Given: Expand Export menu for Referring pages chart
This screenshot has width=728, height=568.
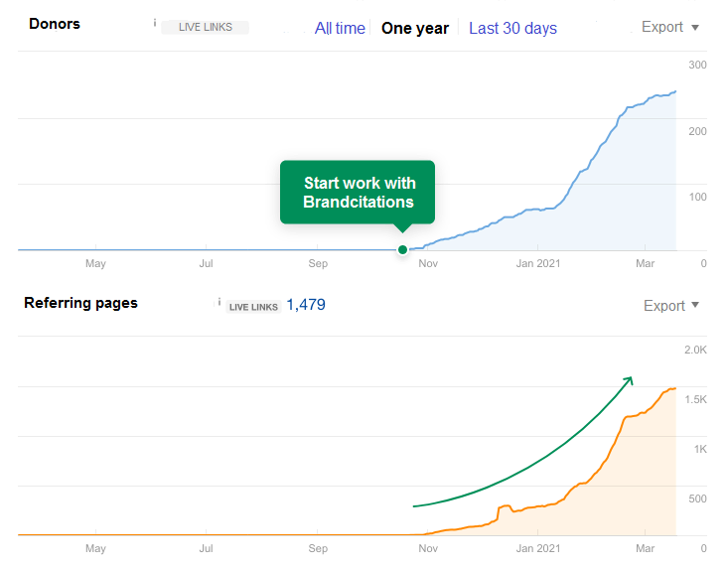Looking at the screenshot, I should 671,306.
